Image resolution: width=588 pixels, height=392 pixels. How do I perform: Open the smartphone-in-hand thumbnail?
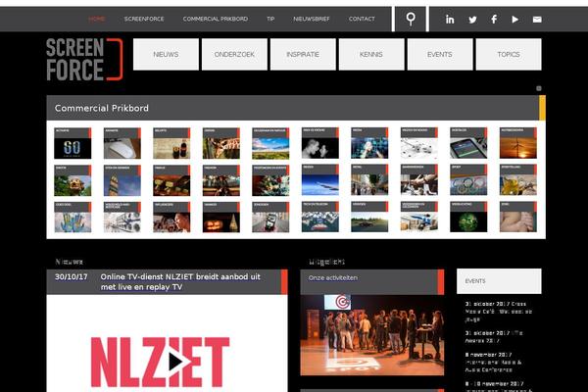(270, 218)
